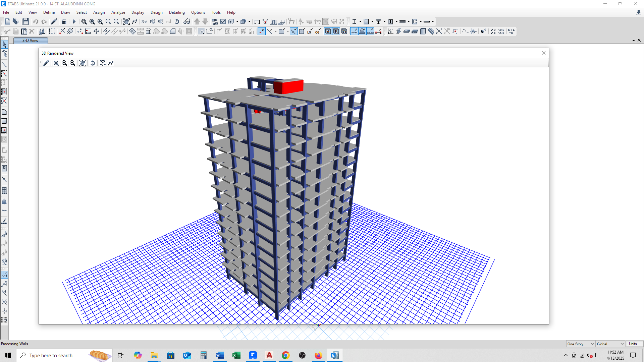Click the Save Model icon
This screenshot has height=362, width=644.
pyautogui.click(x=26, y=21)
